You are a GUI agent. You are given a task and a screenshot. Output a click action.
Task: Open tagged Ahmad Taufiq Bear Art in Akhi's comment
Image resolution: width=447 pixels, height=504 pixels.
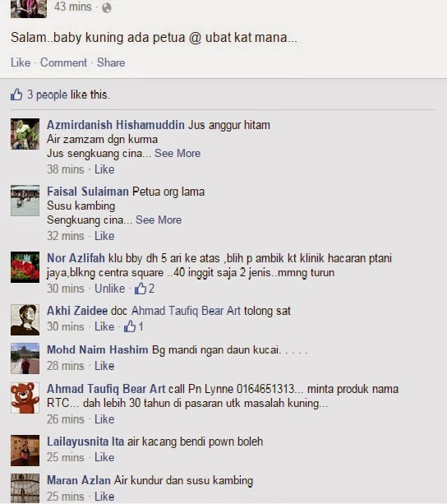[186, 311]
